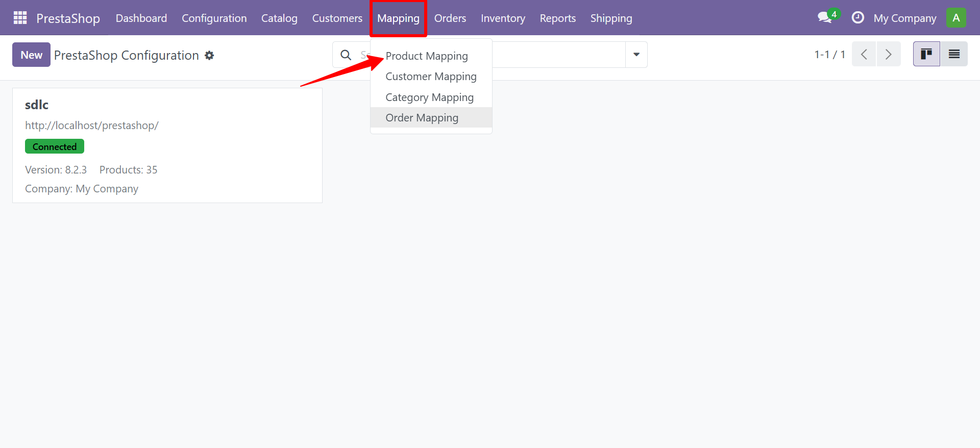Click the Version: 8.2.3 text

[56, 169]
